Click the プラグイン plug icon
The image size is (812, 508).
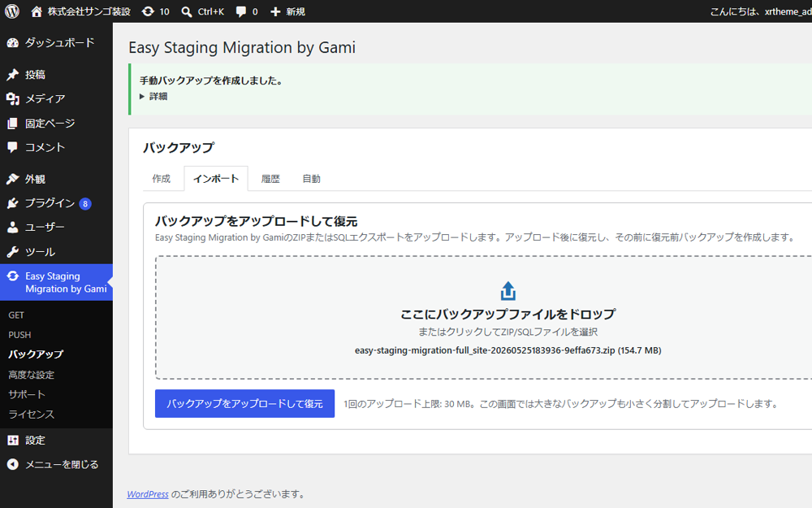(13, 203)
